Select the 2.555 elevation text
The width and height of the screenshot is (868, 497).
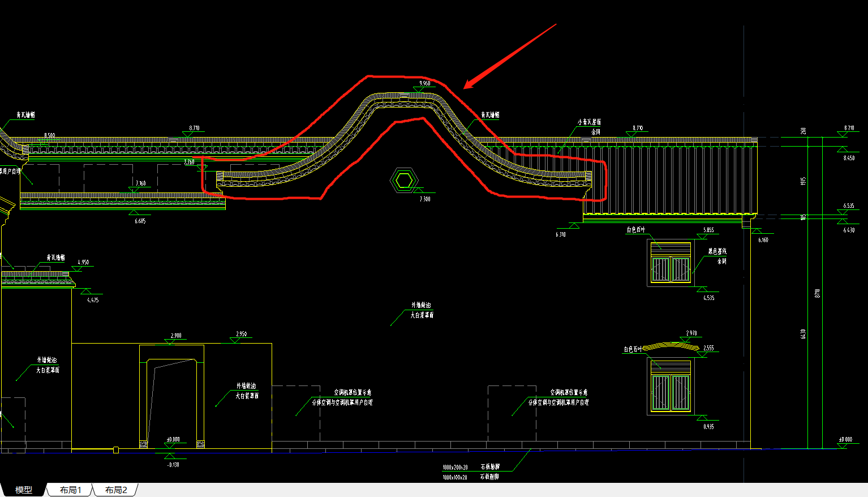point(708,348)
